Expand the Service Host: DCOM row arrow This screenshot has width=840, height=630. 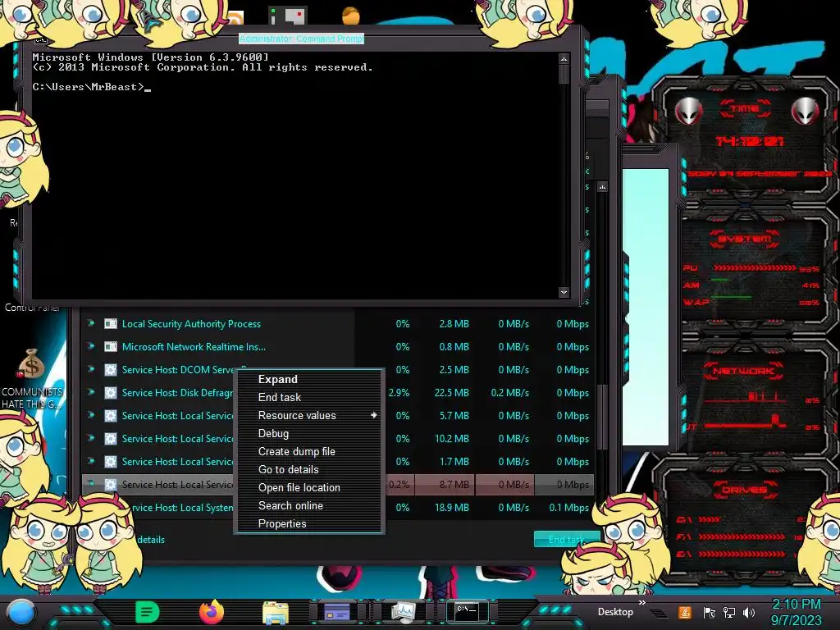coord(91,369)
